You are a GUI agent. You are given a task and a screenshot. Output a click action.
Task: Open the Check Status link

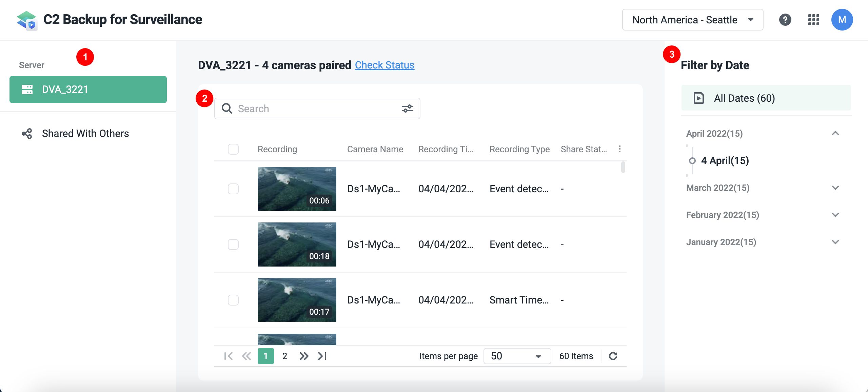click(384, 65)
